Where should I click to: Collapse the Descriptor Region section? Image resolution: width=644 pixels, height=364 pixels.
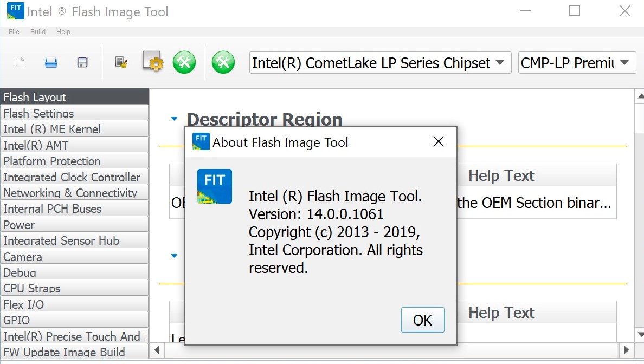tap(174, 119)
